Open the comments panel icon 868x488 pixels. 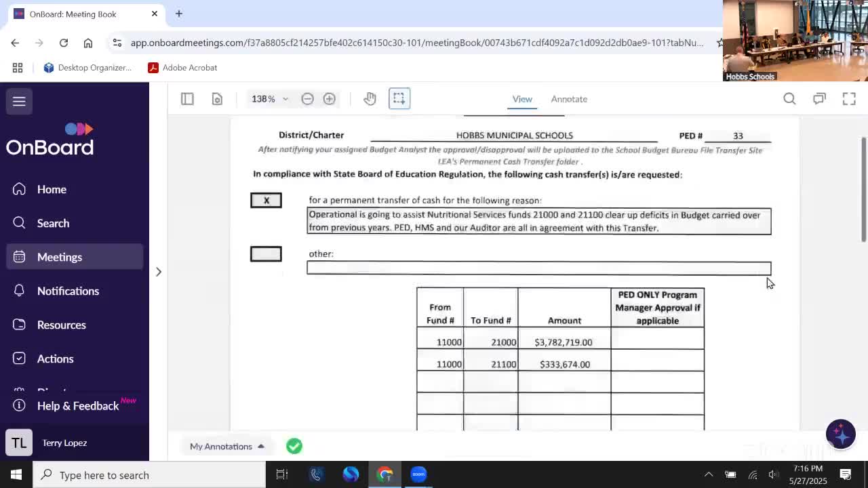pos(819,99)
